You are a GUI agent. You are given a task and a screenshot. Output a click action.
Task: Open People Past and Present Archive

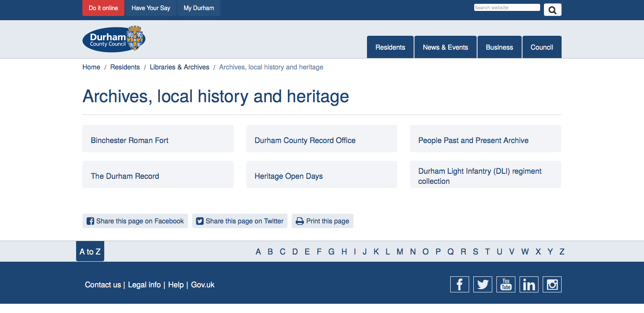coord(486,138)
